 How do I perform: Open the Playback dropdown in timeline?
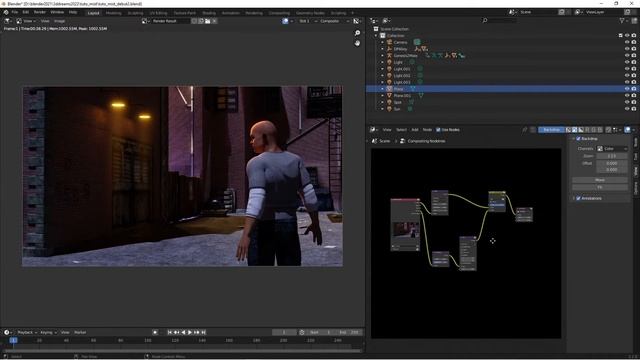coord(27,332)
